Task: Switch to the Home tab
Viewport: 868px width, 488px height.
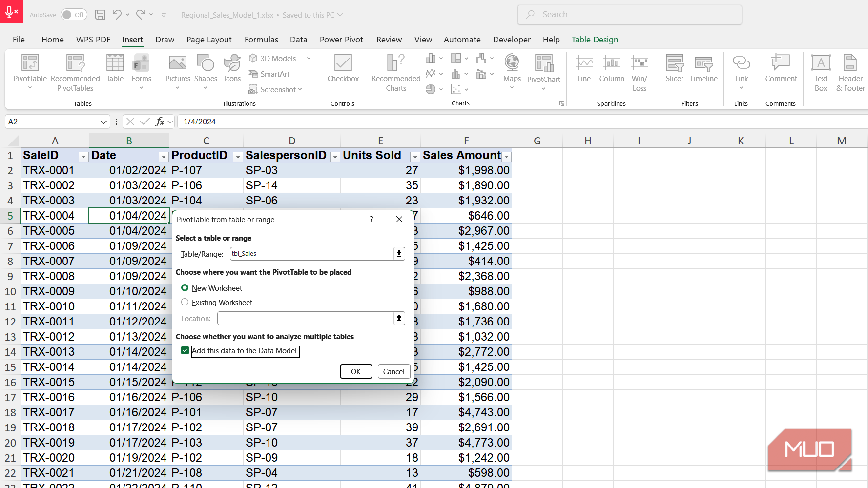Action: coord(53,40)
